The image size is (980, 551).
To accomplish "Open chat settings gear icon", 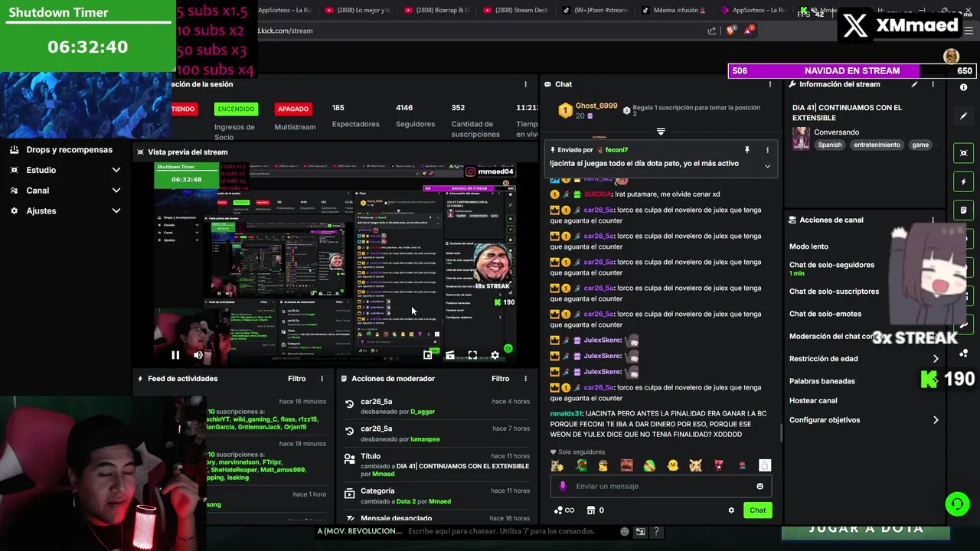I will click(731, 510).
